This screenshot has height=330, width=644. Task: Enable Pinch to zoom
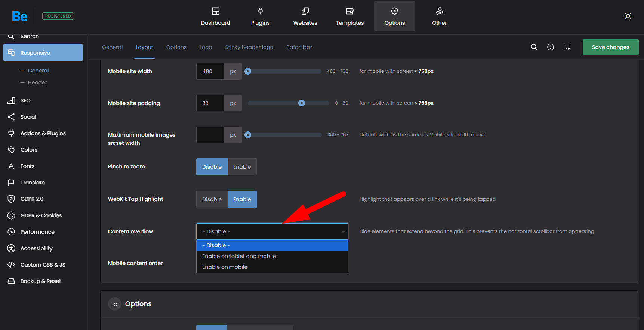coord(242,167)
